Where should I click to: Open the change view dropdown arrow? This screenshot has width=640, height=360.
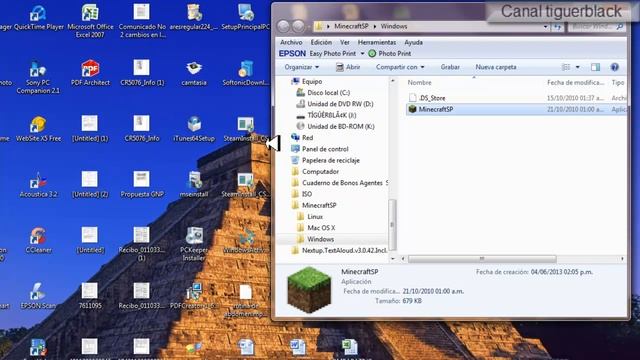point(578,67)
